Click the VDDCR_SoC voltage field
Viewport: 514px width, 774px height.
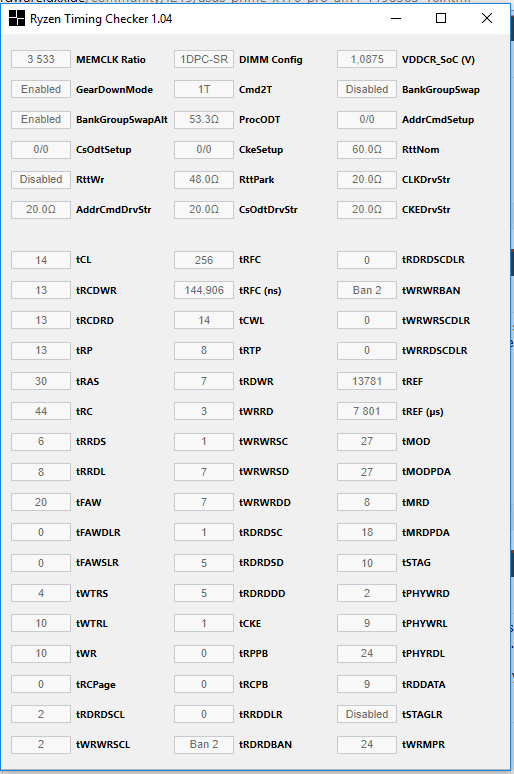pyautogui.click(x=367, y=59)
